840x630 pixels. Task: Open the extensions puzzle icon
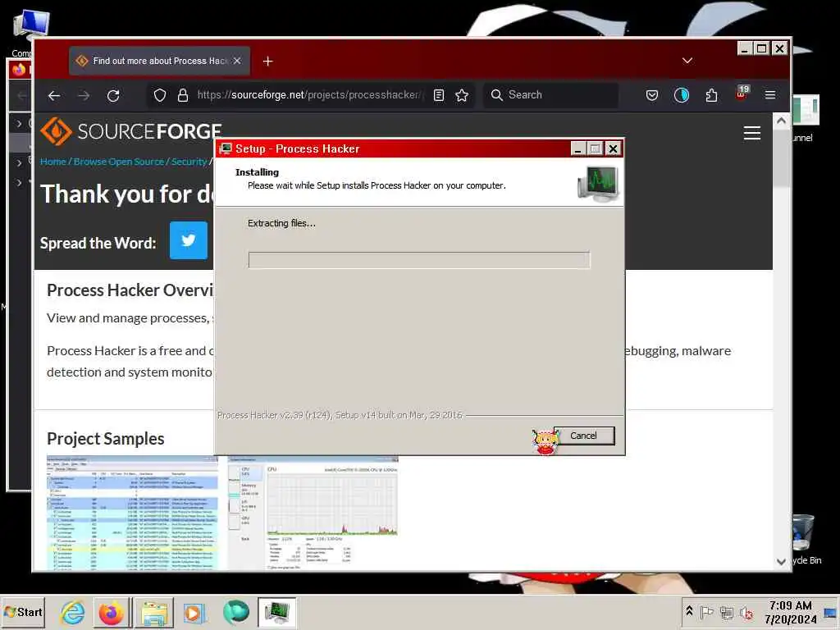[x=711, y=95]
